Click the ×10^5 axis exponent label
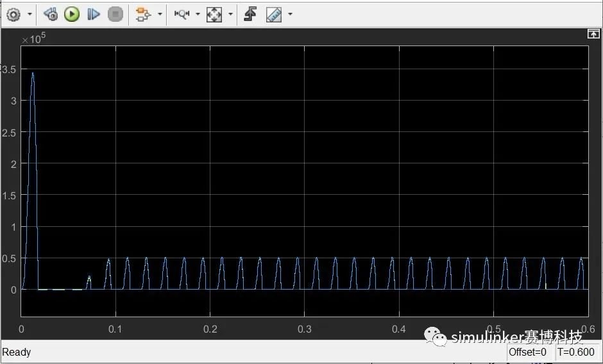 [x=34, y=38]
